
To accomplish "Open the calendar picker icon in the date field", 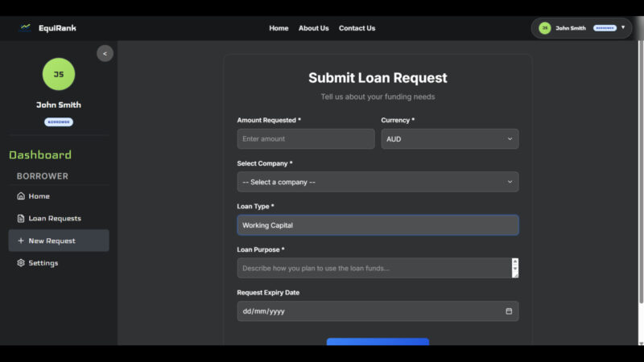I will pos(509,311).
